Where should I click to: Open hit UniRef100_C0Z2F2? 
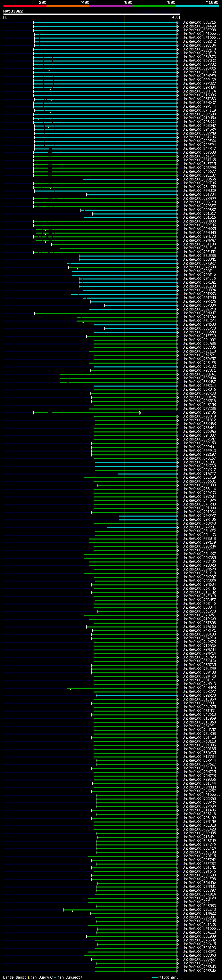(199, 41)
